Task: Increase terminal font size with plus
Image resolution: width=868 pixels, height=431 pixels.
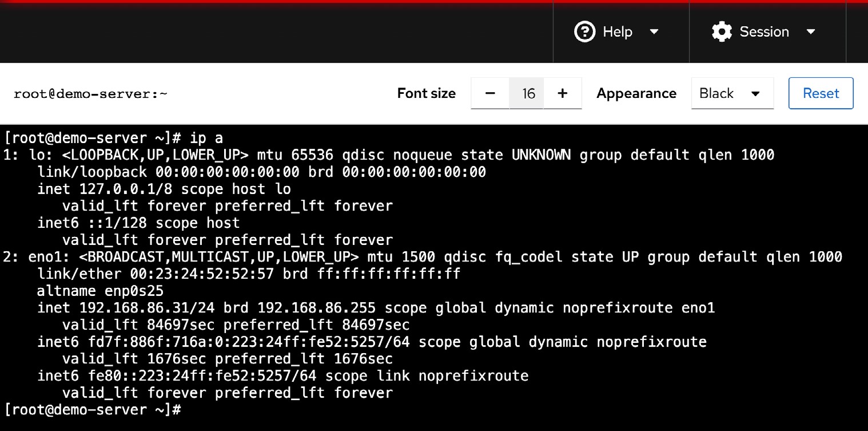Action: 563,93
